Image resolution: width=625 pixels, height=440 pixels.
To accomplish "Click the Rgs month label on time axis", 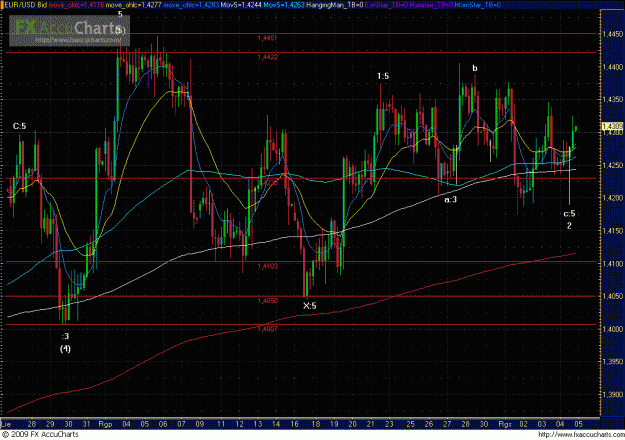I will (505, 424).
